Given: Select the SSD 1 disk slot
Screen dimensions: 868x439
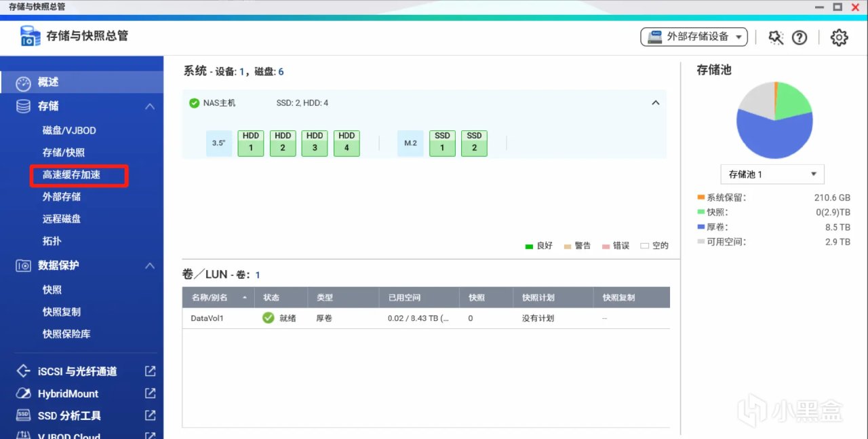Looking at the screenshot, I should pos(442,143).
